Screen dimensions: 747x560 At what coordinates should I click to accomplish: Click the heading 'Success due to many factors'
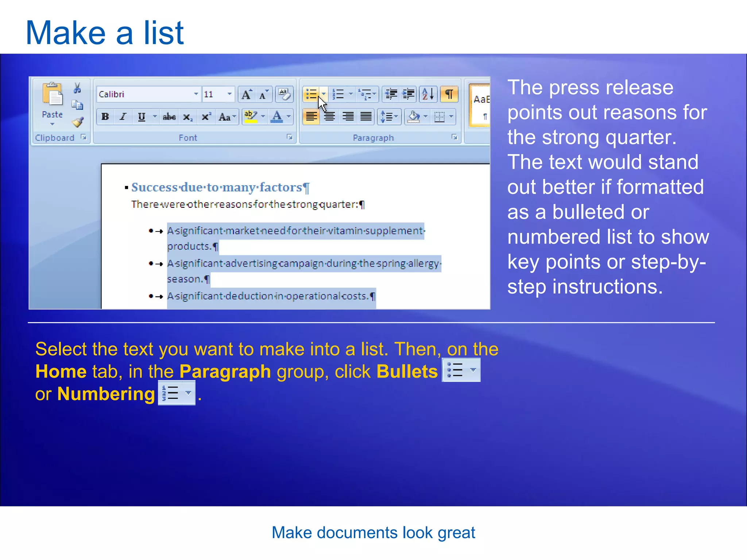(x=220, y=187)
